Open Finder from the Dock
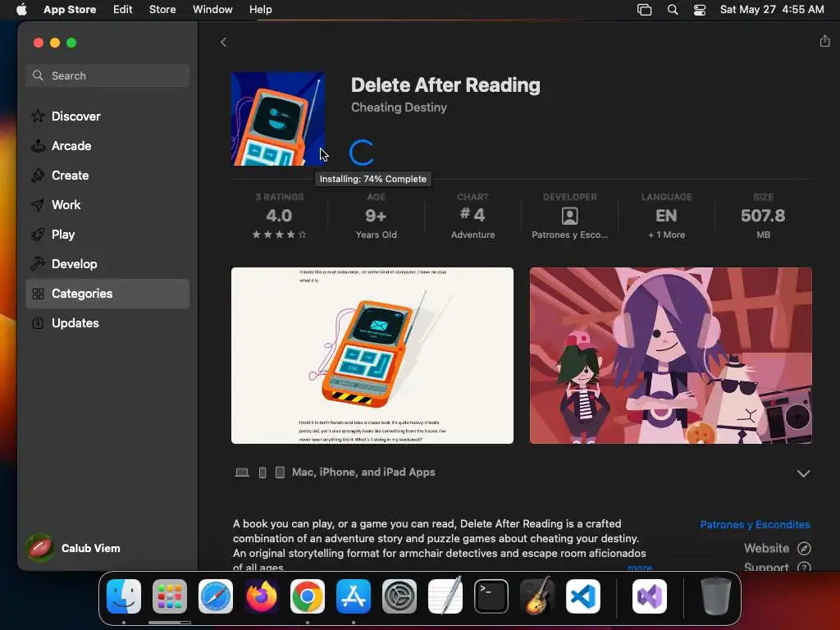The width and height of the screenshot is (840, 630). coord(124,596)
